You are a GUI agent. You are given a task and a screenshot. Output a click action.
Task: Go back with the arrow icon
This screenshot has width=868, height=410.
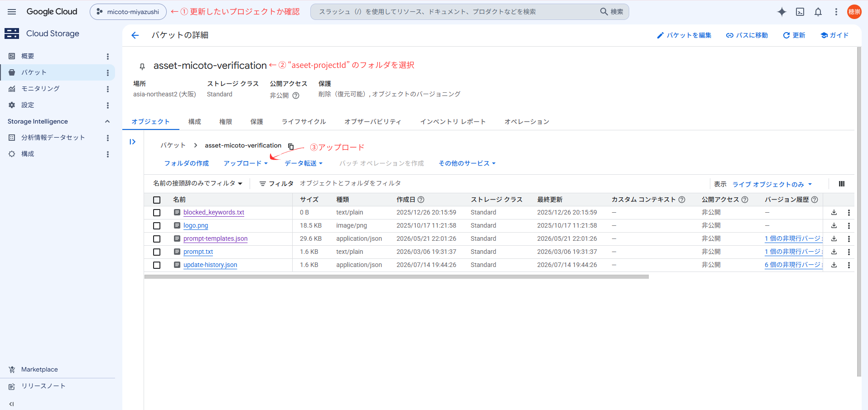click(x=135, y=35)
